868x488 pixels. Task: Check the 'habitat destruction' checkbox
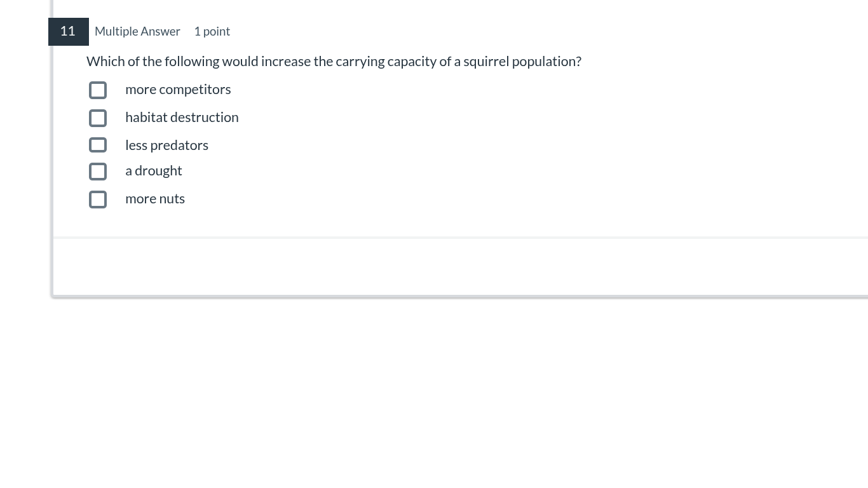click(x=97, y=118)
